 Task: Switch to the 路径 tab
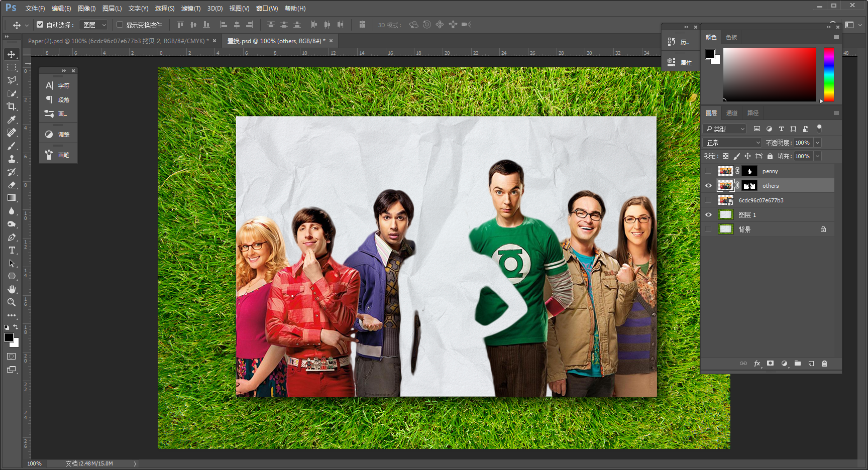click(753, 113)
